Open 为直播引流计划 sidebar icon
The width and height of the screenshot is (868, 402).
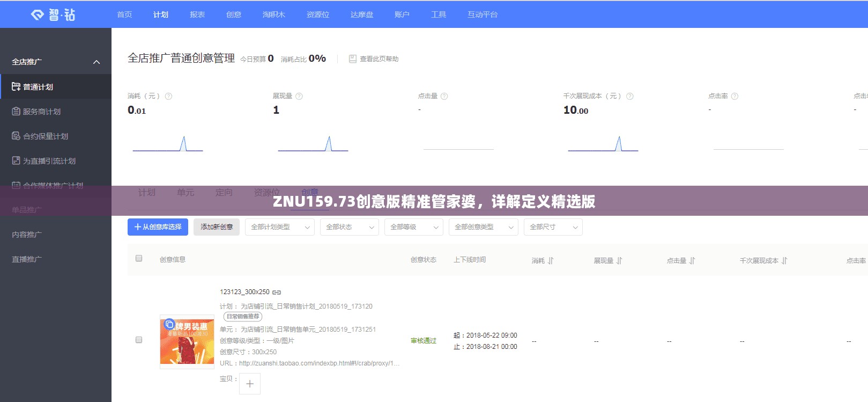click(16, 160)
